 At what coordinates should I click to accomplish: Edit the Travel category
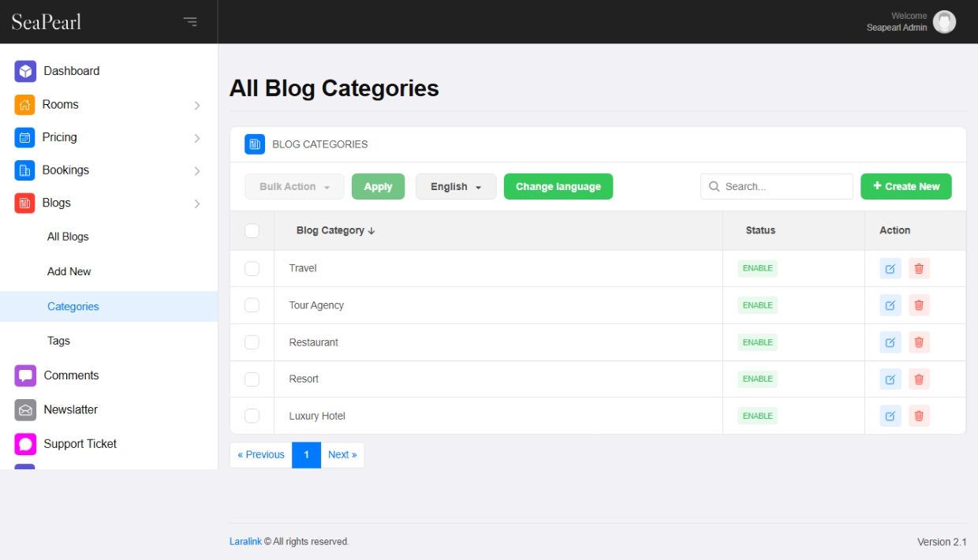tap(890, 269)
